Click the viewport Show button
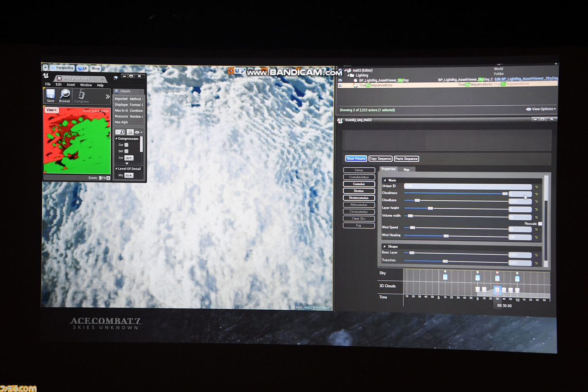This screenshot has width=588, height=392. pos(95,68)
